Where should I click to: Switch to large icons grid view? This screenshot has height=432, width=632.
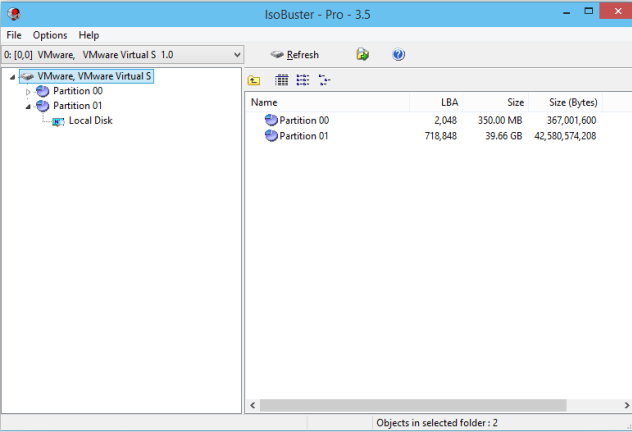point(281,80)
